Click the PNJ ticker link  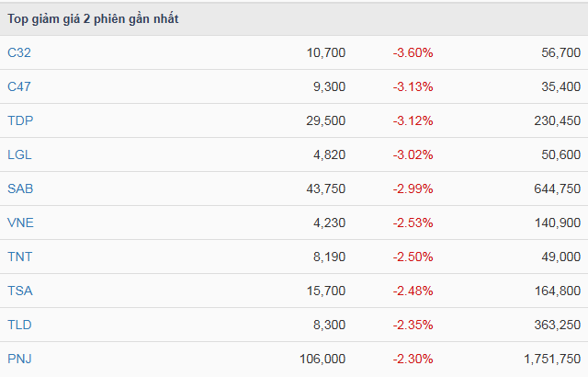(x=20, y=359)
